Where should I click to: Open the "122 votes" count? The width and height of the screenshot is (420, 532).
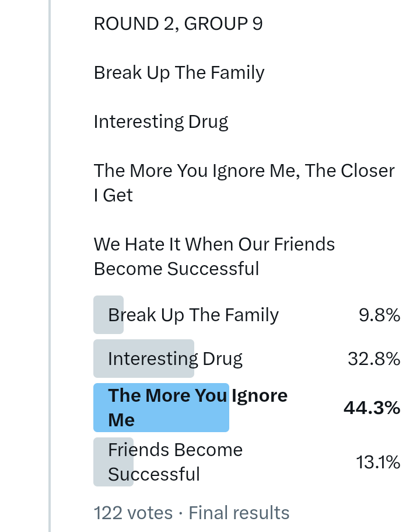(x=133, y=513)
